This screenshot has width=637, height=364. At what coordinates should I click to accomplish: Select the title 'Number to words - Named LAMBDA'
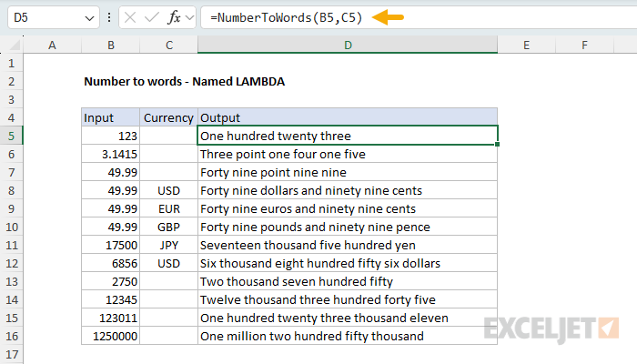pos(185,82)
